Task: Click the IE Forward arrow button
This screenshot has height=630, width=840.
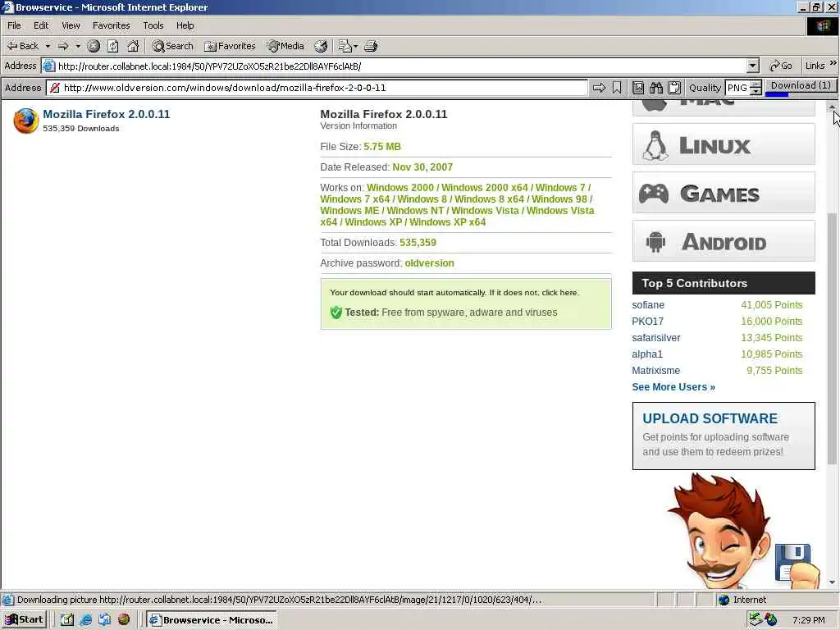Action: pos(63,46)
